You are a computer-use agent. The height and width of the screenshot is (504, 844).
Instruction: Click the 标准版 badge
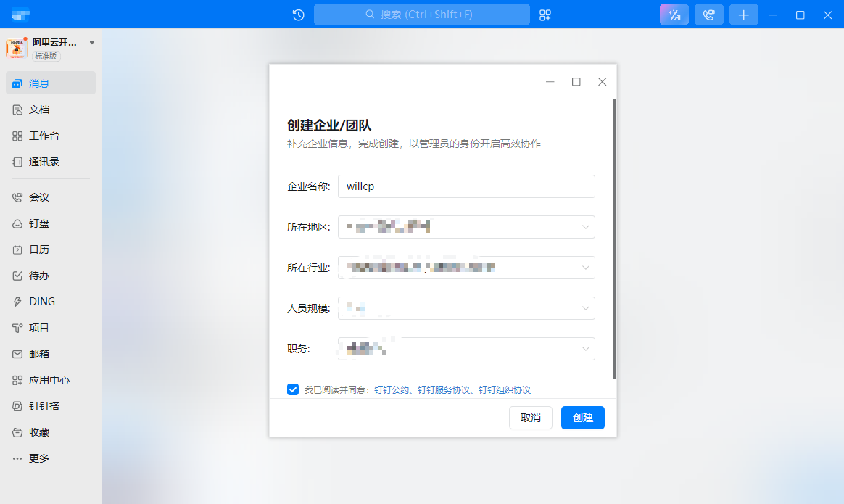click(46, 56)
